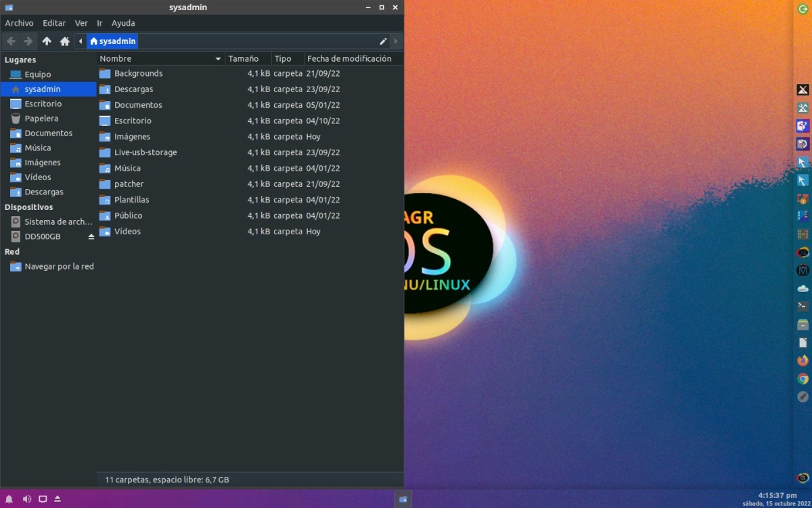
Task: Launch Firefox from the dock
Action: point(803,360)
